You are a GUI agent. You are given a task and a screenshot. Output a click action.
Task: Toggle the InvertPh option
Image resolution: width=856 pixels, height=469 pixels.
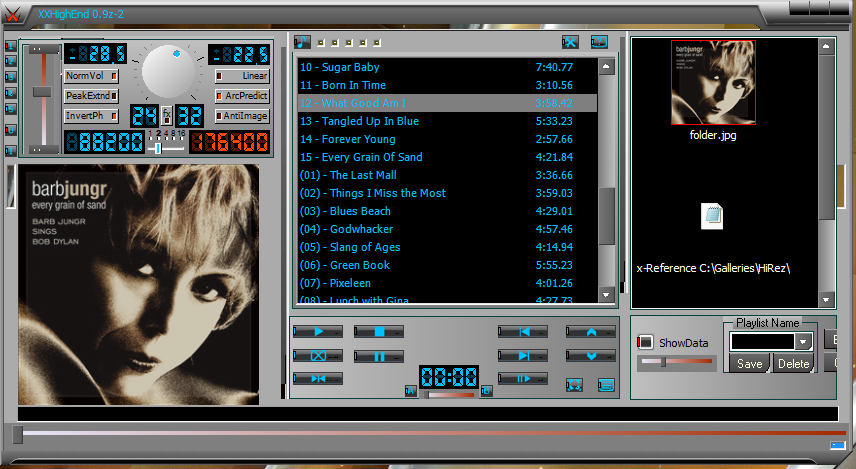tap(91, 116)
